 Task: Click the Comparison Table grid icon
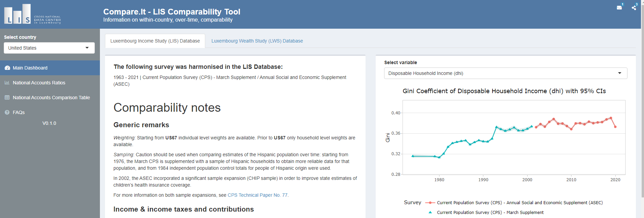[7, 98]
